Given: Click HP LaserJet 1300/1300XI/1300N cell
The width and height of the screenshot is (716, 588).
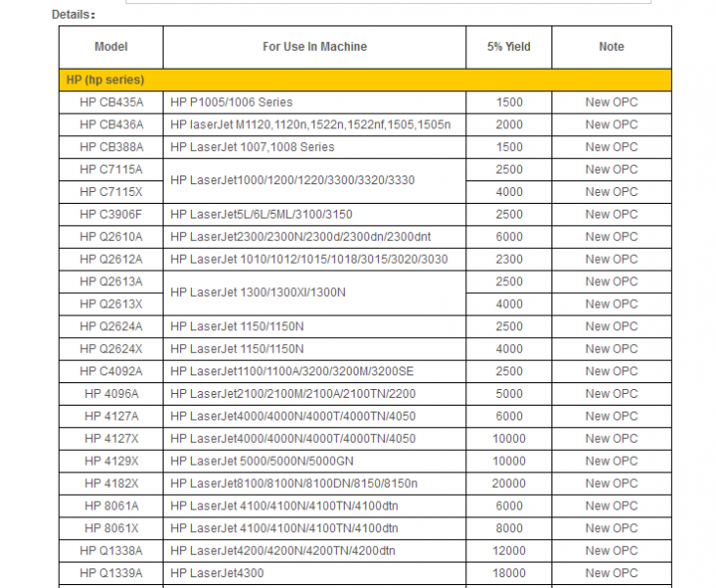Looking at the screenshot, I should tap(314, 292).
